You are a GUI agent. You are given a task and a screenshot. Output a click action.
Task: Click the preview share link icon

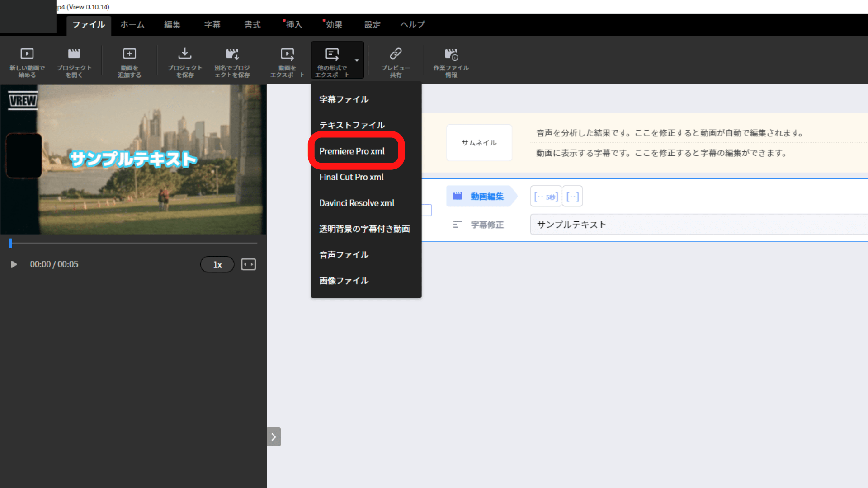click(396, 54)
